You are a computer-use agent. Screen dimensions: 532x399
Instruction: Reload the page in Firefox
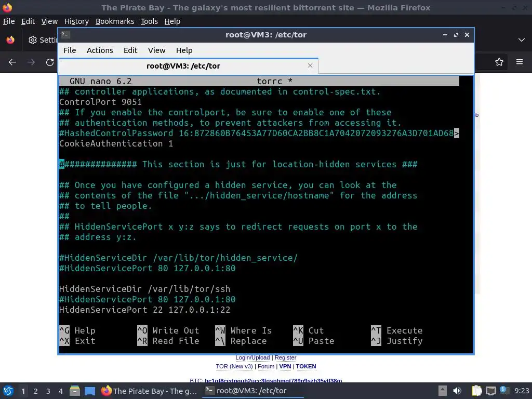50,62
